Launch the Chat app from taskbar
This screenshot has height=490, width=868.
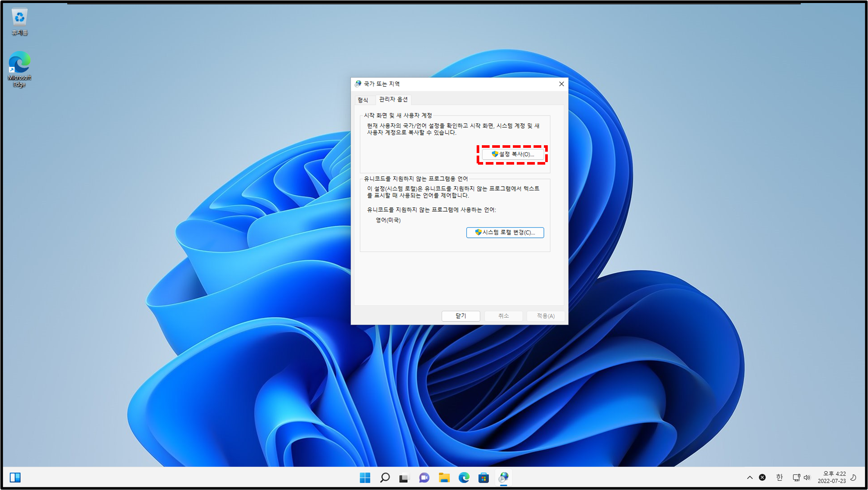pyautogui.click(x=424, y=478)
